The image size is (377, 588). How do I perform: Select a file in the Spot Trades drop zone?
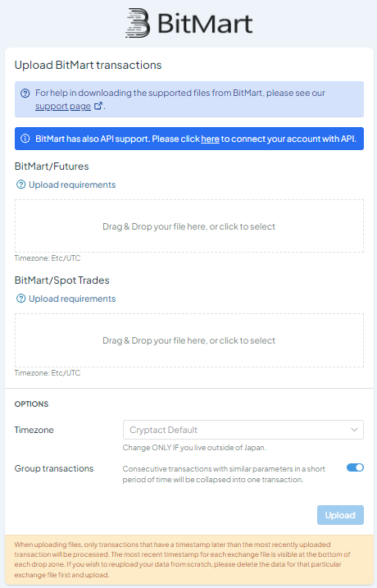tap(189, 340)
